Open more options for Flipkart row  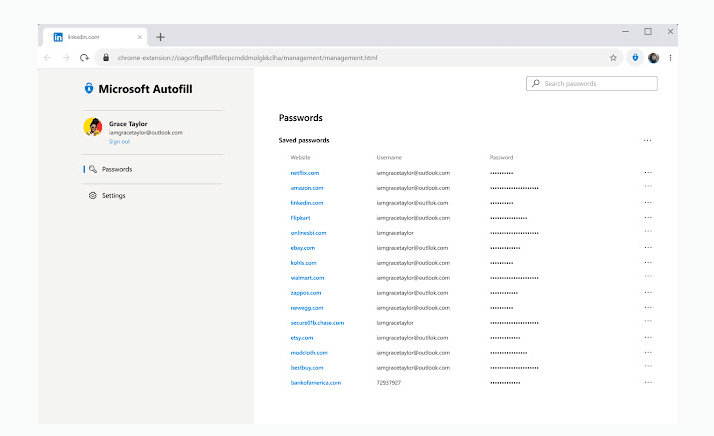pyautogui.click(x=648, y=217)
